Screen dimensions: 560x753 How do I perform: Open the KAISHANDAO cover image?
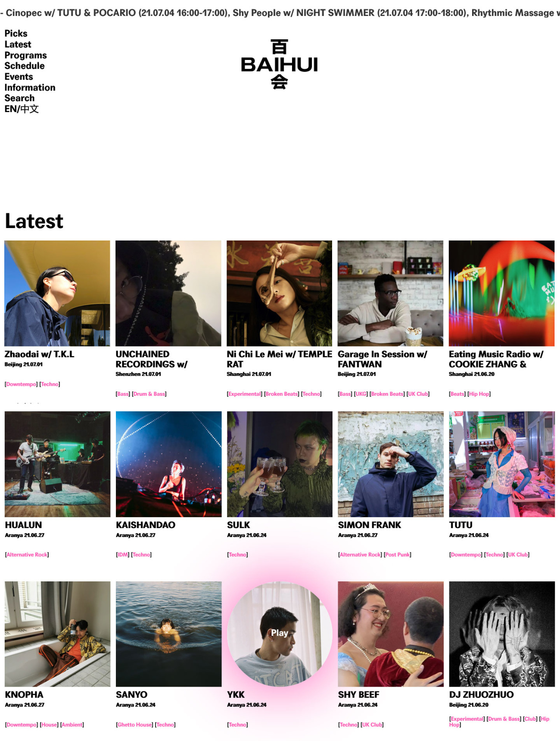[168, 464]
